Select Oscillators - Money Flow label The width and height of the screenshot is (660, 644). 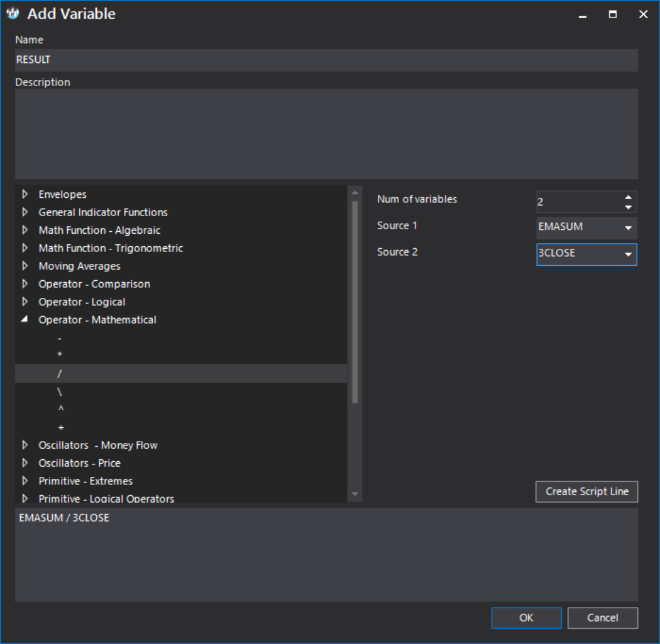point(98,445)
